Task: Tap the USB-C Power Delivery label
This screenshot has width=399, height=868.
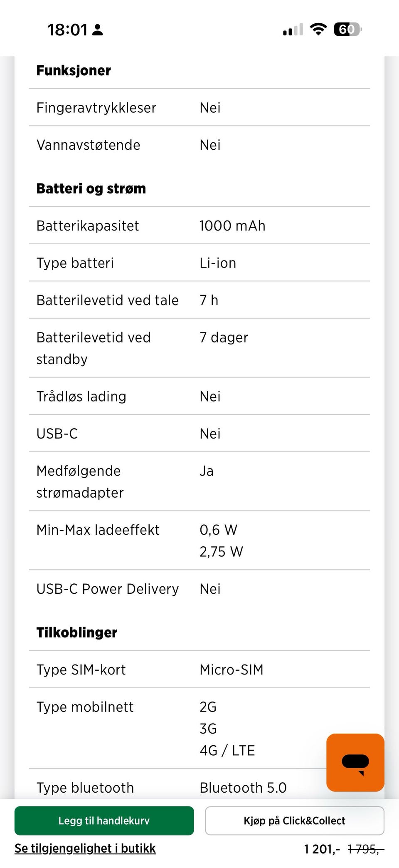Action: point(108,589)
